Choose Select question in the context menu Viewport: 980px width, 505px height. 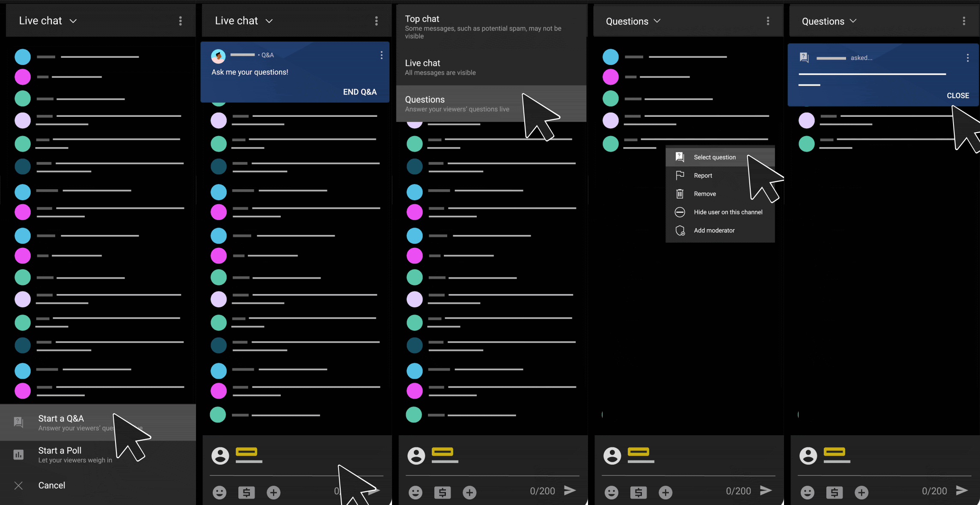720,157
